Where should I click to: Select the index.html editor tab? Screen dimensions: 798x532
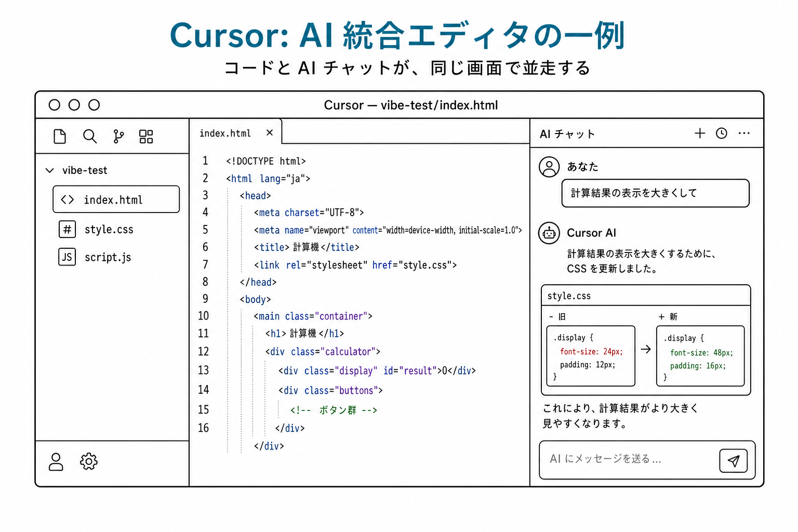click(x=235, y=132)
